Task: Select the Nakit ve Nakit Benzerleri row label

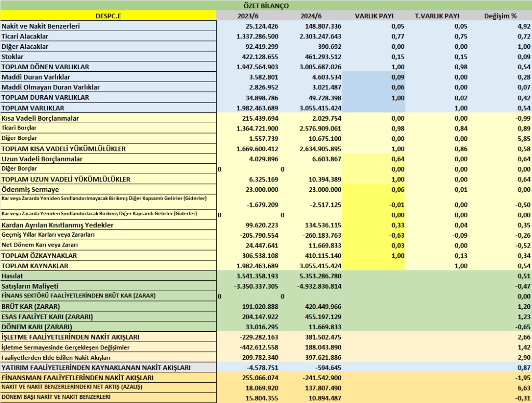Action: (x=108, y=26)
